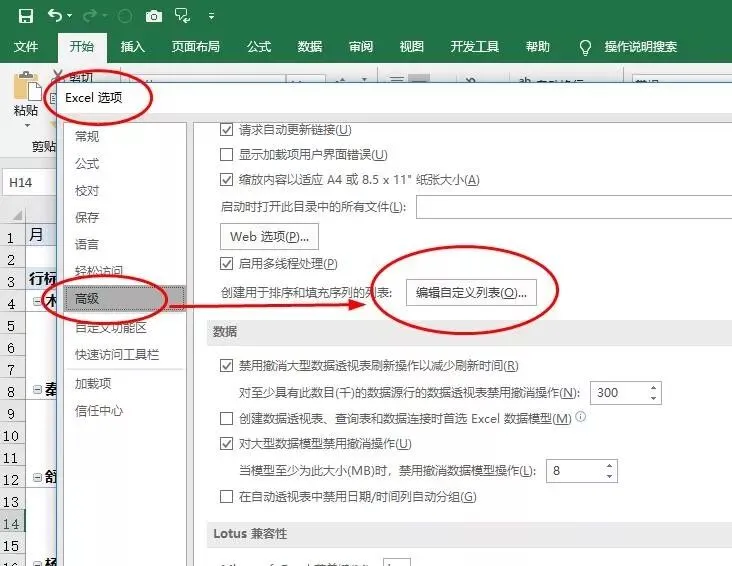Select row header 5 in worksheet
This screenshot has width=732, height=566.
point(12,325)
